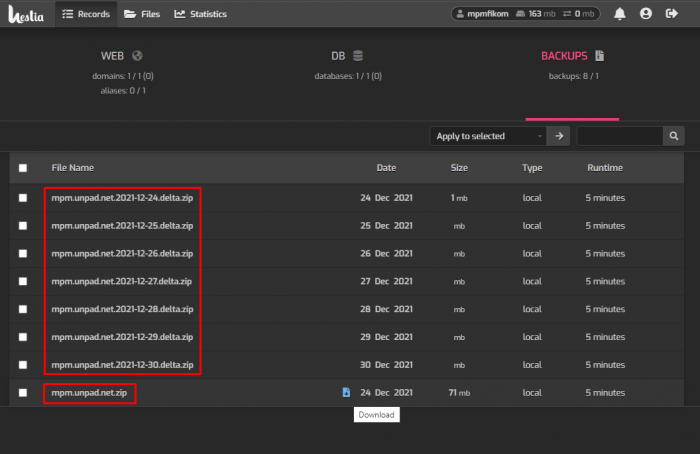Check the 2021-12-24 delta backup box

(x=23, y=198)
